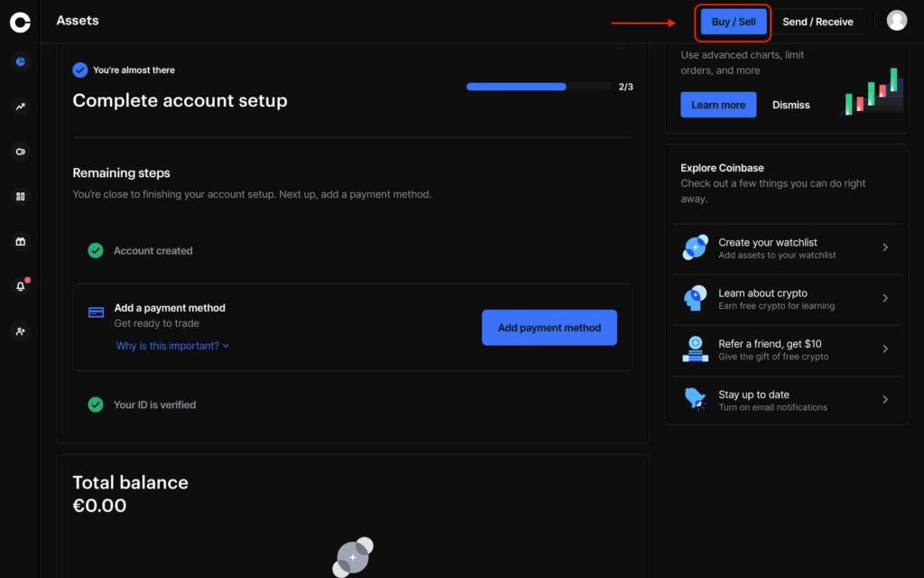Click the blue checkmark beside You're almost there
Screen dimensions: 924x578
coord(80,70)
